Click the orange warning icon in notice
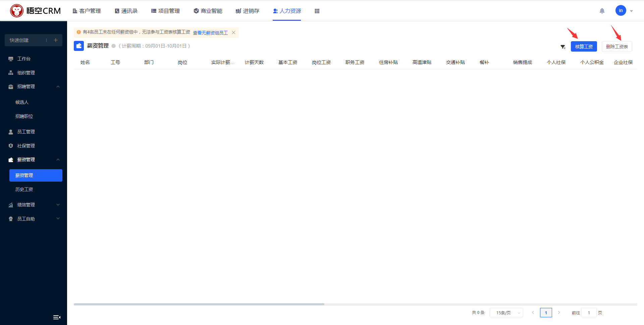 point(79,32)
